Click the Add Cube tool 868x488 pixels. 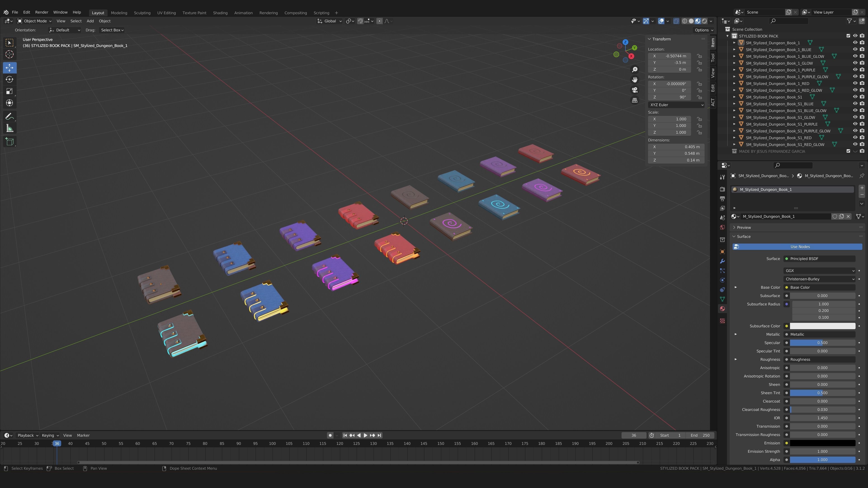pos(9,141)
